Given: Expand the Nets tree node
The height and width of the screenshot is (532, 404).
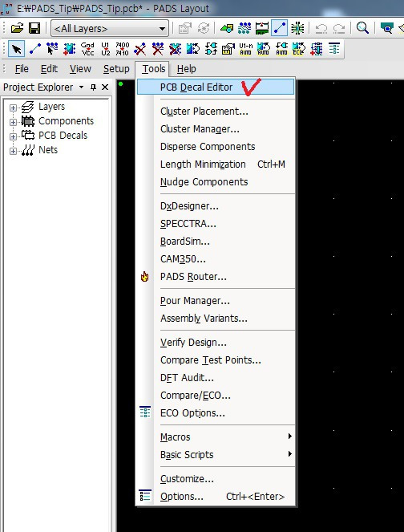Looking at the screenshot, I should coord(13,151).
